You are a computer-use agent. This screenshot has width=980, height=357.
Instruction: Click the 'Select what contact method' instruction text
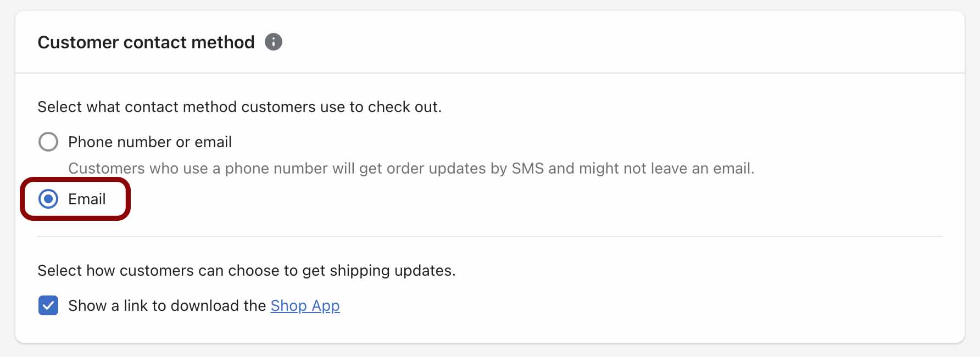click(x=240, y=107)
